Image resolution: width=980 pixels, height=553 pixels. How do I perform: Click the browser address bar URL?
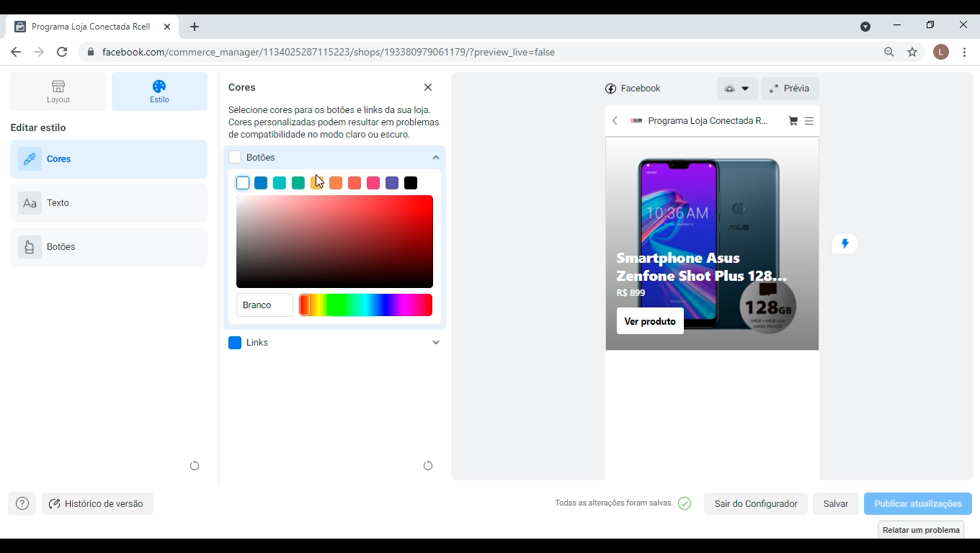point(329,52)
